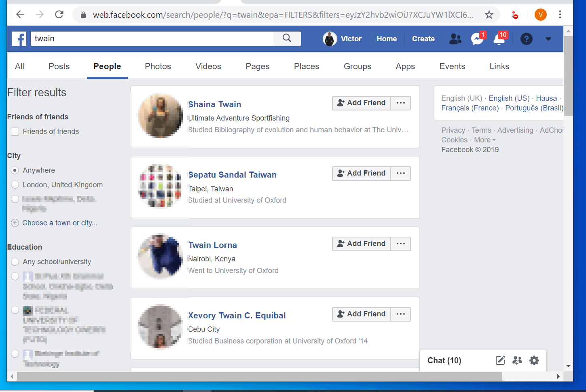
Task: Open options menu for Xevory Twain C. Equibal
Action: [x=401, y=314]
